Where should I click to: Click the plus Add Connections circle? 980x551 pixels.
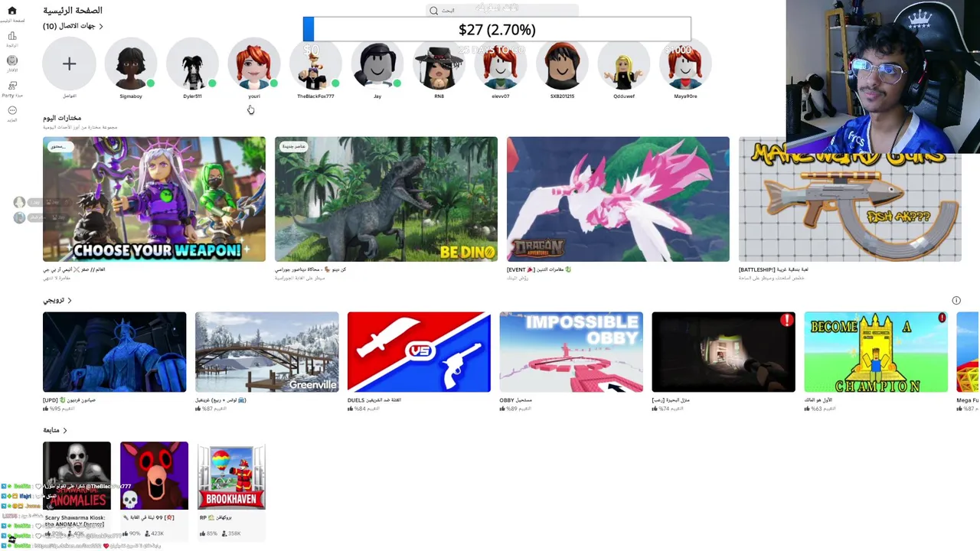pyautogui.click(x=69, y=64)
